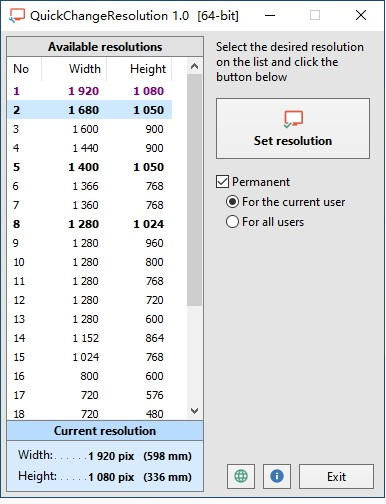Select the 1920 x 1080 resolution row

[x=90, y=91]
